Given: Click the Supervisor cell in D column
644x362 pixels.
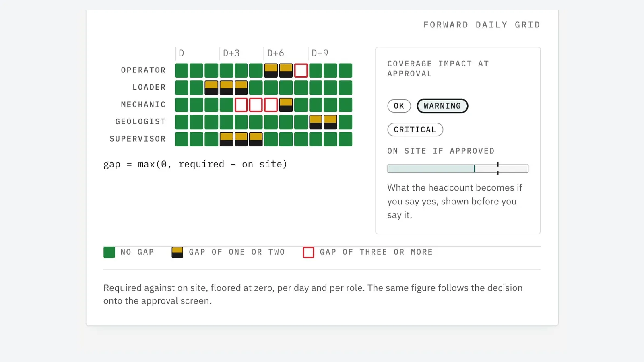Looking at the screenshot, I should click(182, 139).
